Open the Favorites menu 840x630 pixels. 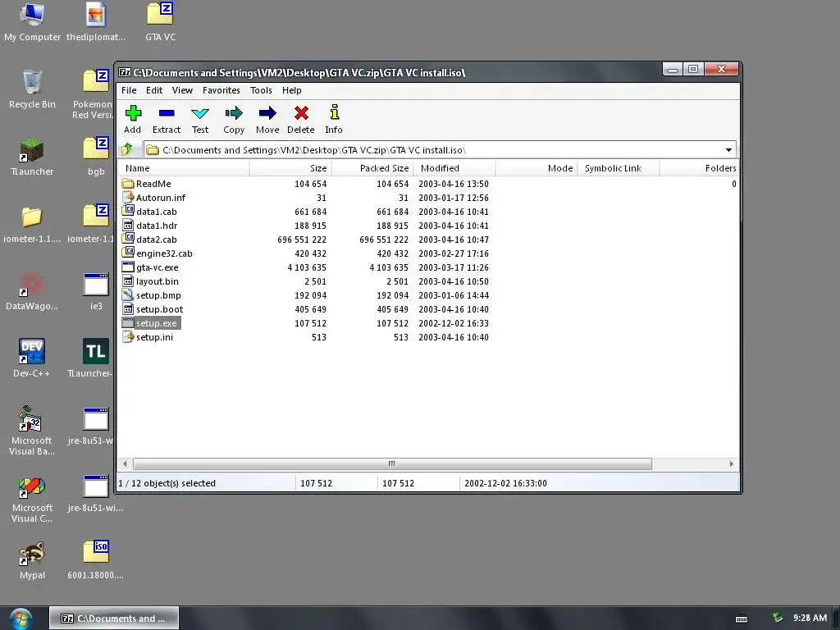click(x=221, y=90)
